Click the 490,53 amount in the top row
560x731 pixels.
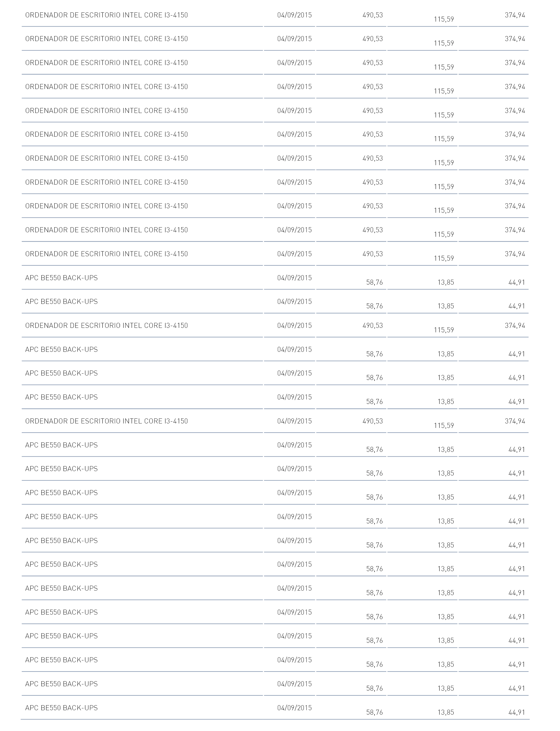tap(373, 15)
